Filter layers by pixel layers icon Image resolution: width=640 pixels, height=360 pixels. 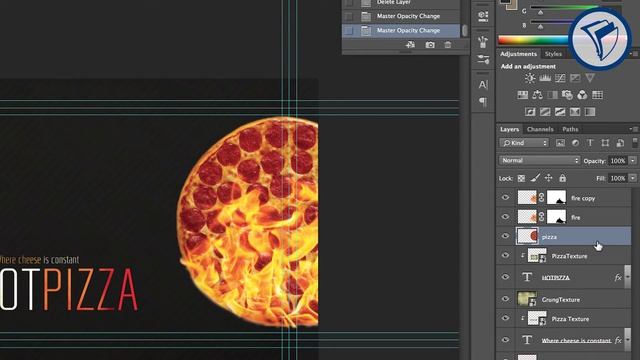pos(560,143)
